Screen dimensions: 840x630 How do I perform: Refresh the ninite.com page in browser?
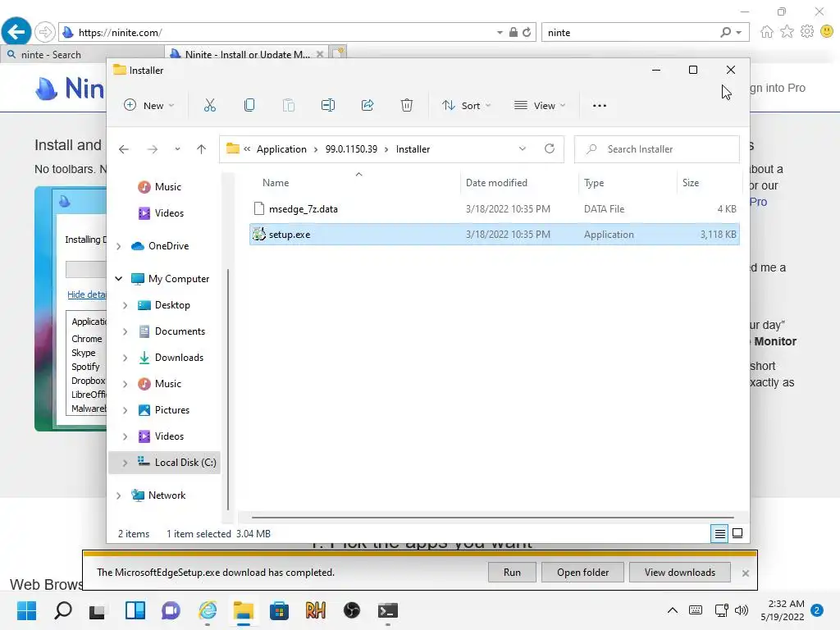(527, 32)
